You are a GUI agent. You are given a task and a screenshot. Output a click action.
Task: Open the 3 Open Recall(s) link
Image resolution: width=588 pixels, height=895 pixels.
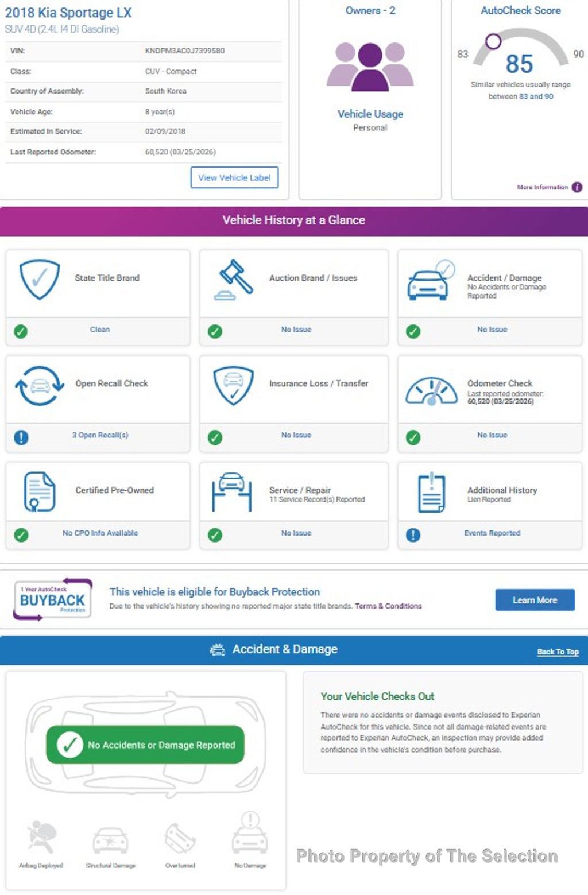100,435
